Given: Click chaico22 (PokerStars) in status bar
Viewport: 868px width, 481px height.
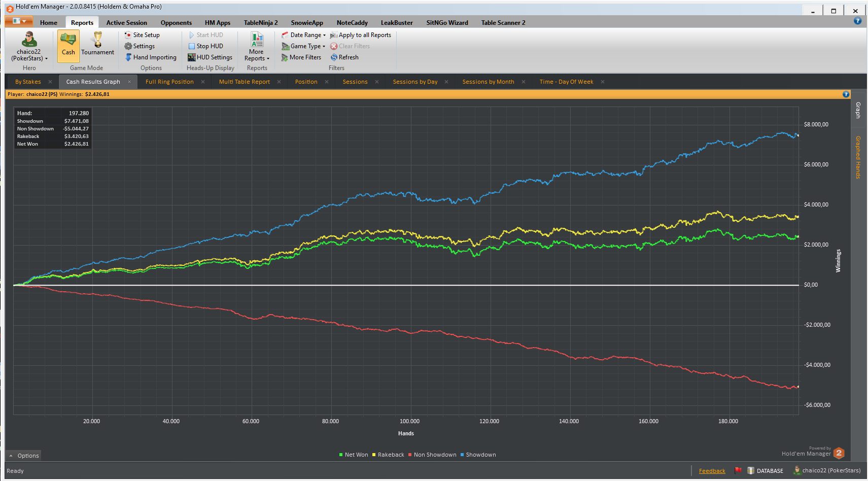Looking at the screenshot, I should (827, 470).
